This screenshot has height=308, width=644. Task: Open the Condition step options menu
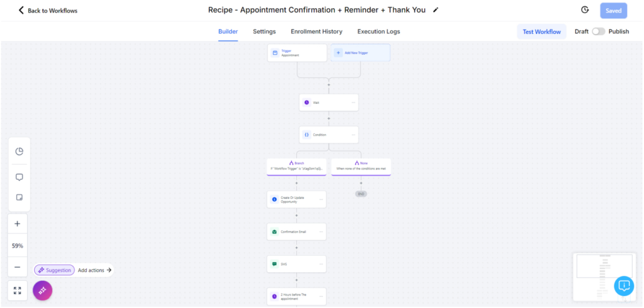(353, 135)
